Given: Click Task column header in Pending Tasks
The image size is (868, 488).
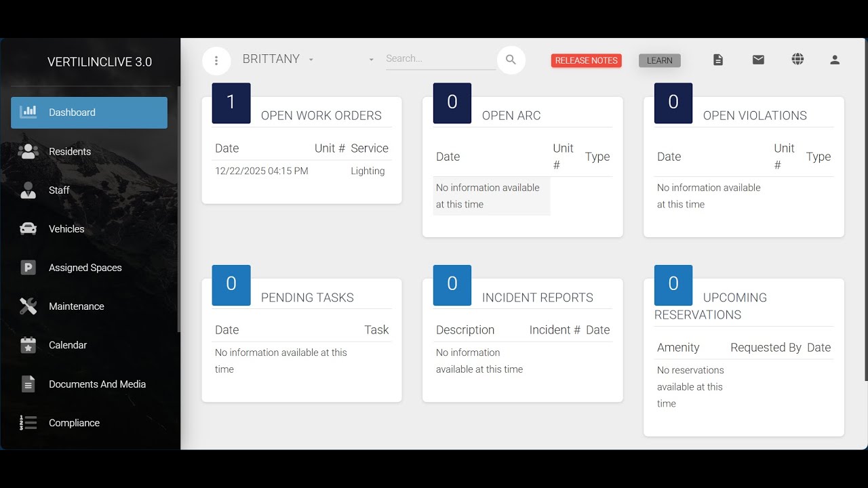Looking at the screenshot, I should (376, 330).
